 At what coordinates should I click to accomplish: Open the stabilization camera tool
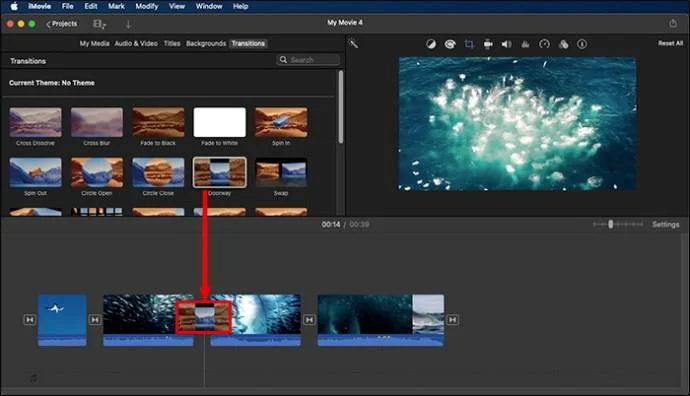[488, 44]
